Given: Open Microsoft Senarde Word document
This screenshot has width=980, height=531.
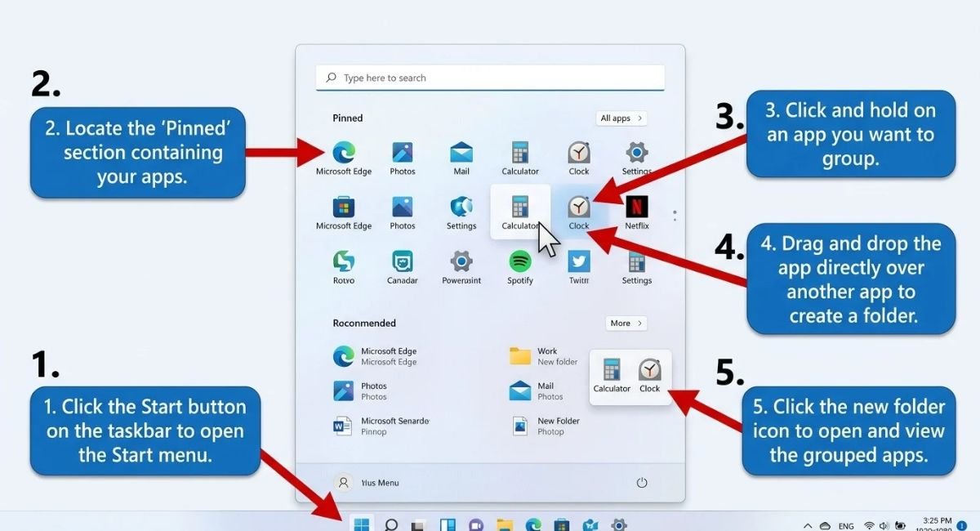Looking at the screenshot, I should click(x=381, y=426).
